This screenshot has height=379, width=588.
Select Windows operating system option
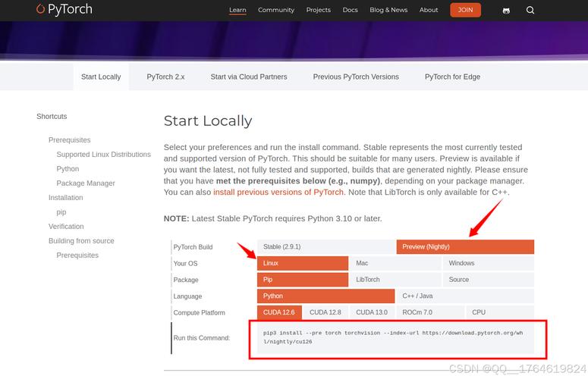coord(488,263)
